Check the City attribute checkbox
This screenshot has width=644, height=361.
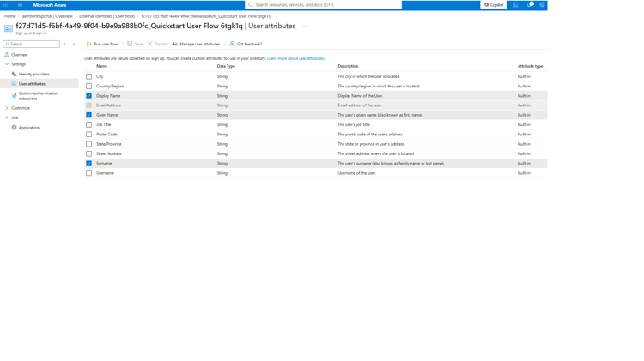pyautogui.click(x=88, y=76)
